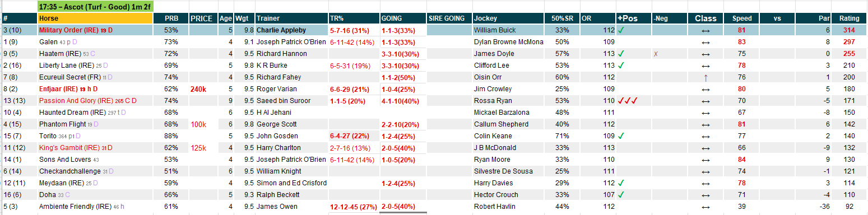868x215 pixels.
Task: Click the green checkmark in Torito row
Action: [x=621, y=136]
